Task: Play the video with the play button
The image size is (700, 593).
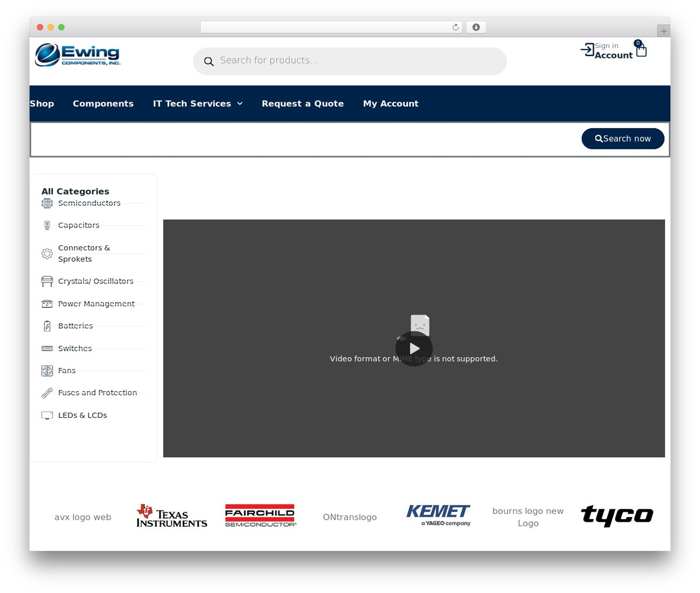Action: (414, 349)
